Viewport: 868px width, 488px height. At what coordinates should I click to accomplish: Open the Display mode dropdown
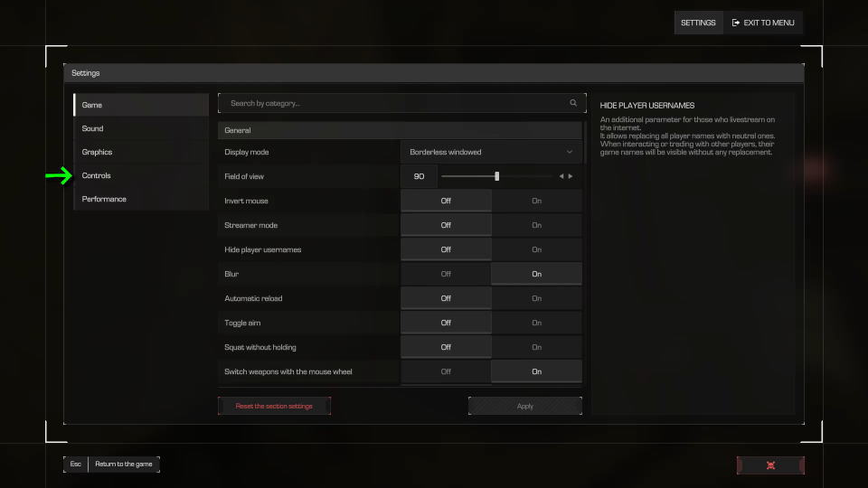click(491, 152)
